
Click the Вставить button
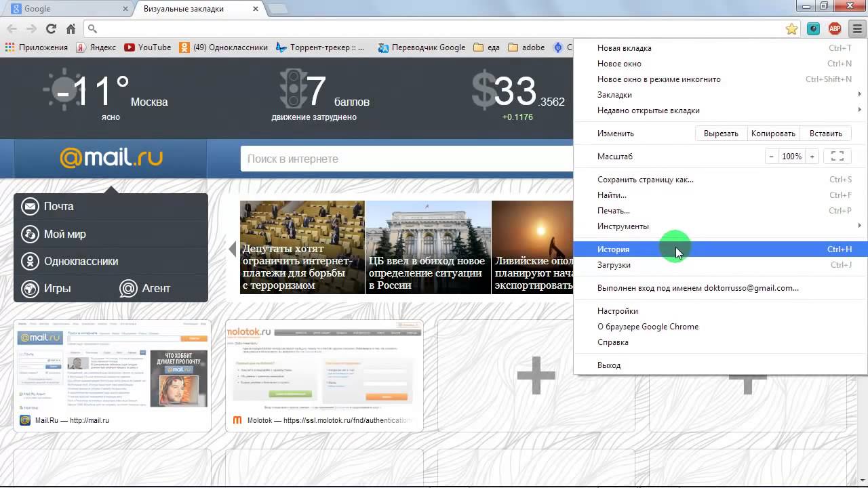[x=825, y=134]
